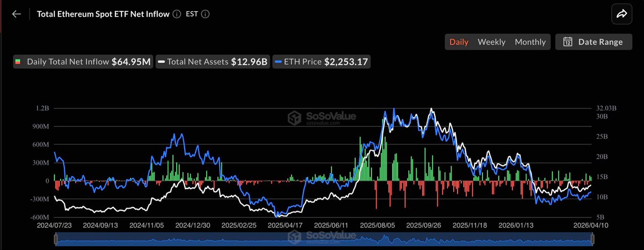Click the share arrow icon
Viewport: 644px width, 250px height.
(621, 14)
